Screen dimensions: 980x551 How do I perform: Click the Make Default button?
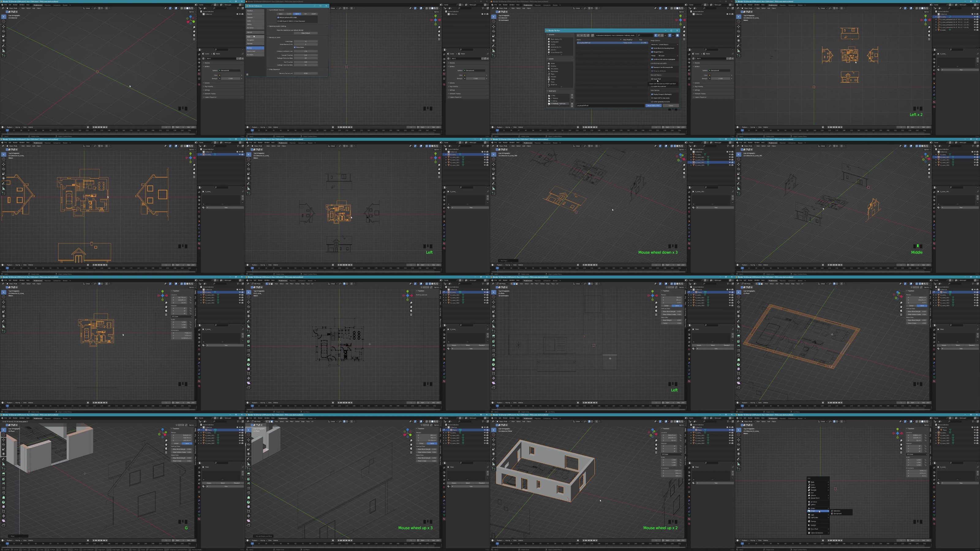[306, 33]
